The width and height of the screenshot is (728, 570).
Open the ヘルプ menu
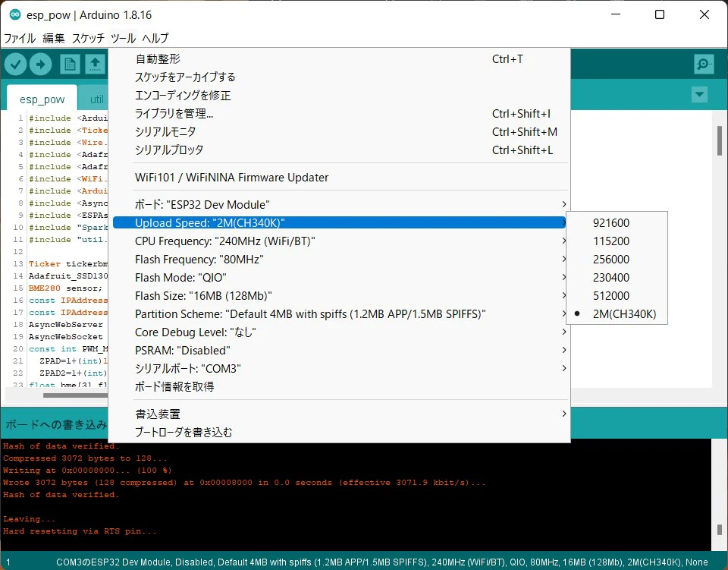(155, 38)
